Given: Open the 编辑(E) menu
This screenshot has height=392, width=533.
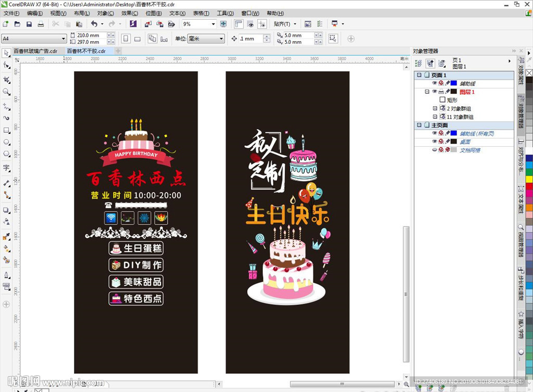Looking at the screenshot, I should [35, 13].
